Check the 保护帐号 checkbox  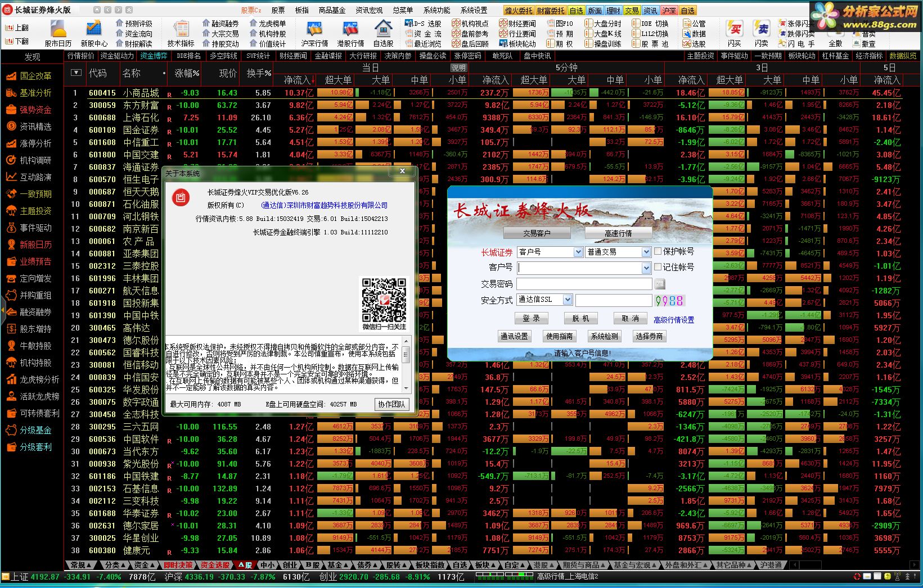click(658, 251)
